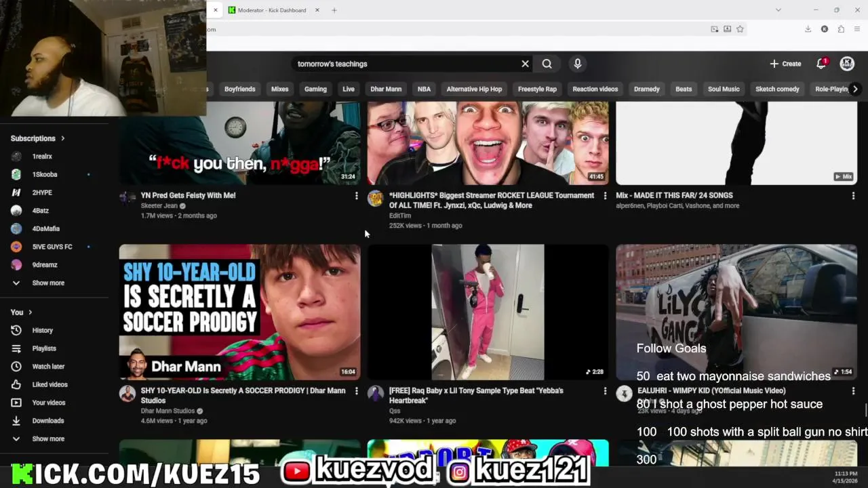Expand Show more under the You section
The width and height of the screenshot is (868, 488).
point(54,439)
